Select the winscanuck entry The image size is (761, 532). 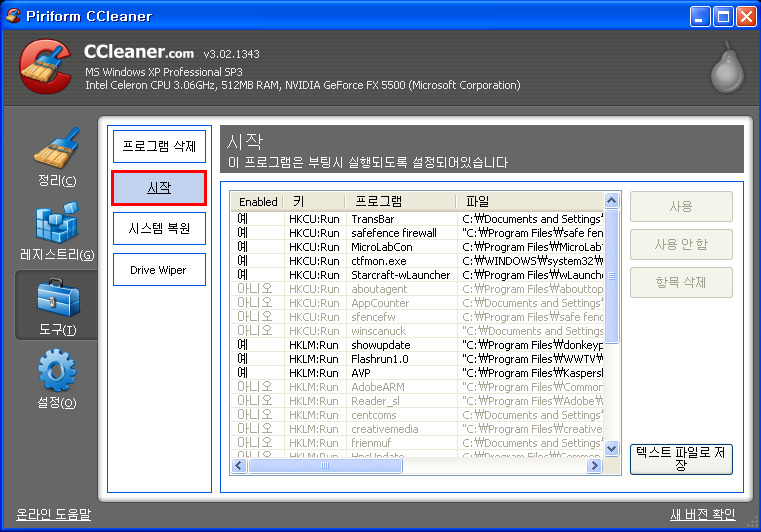[417, 331]
